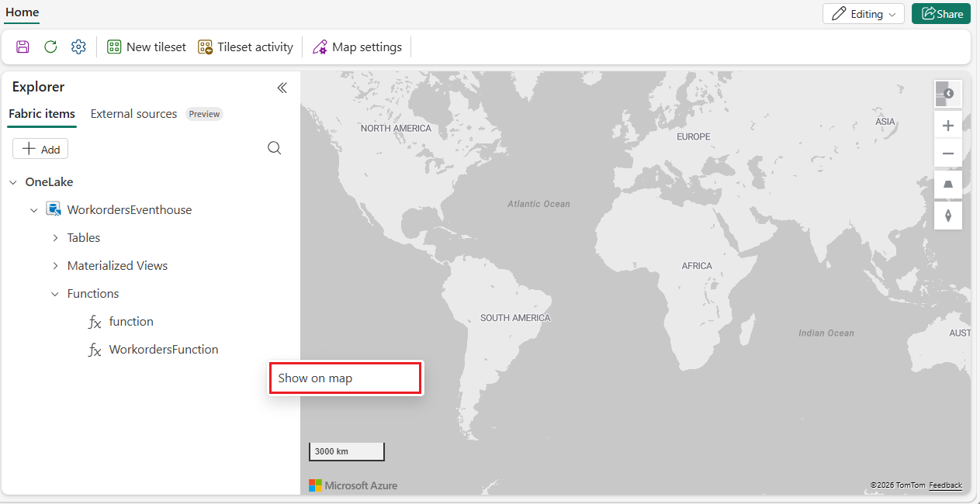Zoom in on the map
The width and height of the screenshot is (980, 504).
coord(947,124)
